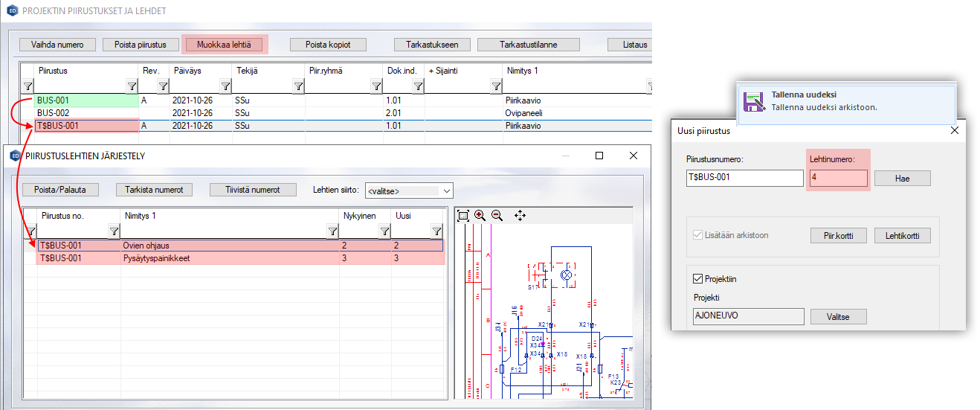This screenshot has width=980, height=410.
Task: Expand the Lehtien siirto dropdown
Action: [446, 191]
